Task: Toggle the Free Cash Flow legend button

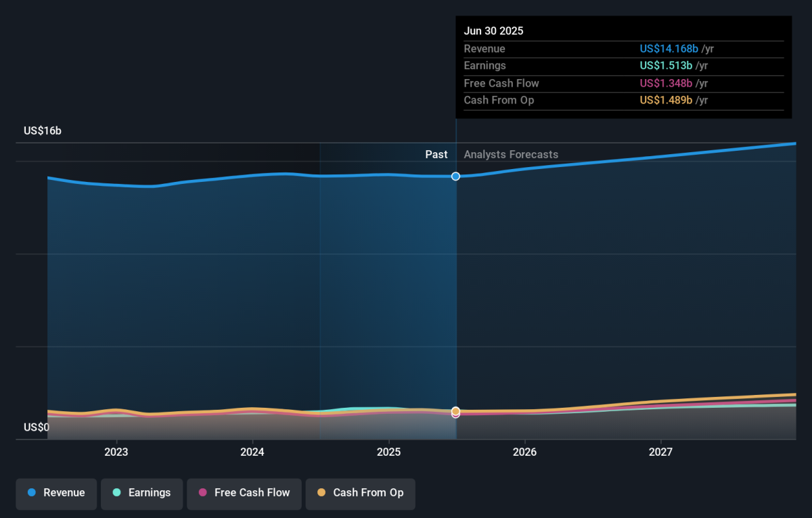Action: pyautogui.click(x=244, y=493)
